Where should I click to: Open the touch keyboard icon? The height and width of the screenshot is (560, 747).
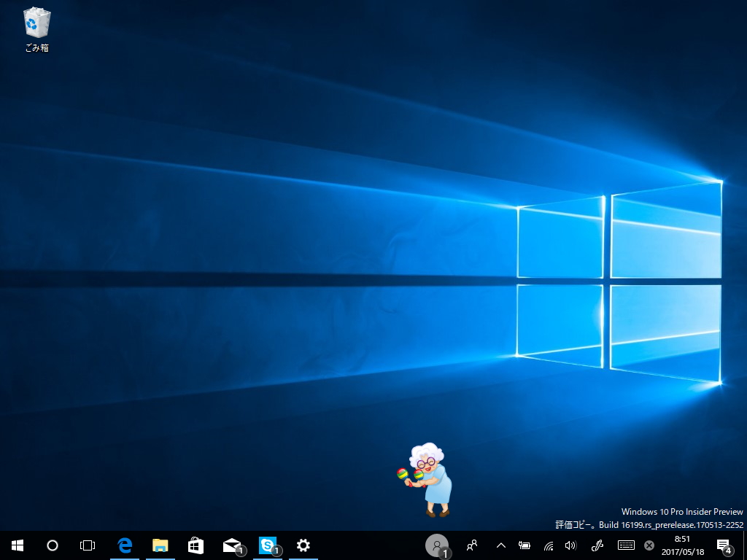626,545
